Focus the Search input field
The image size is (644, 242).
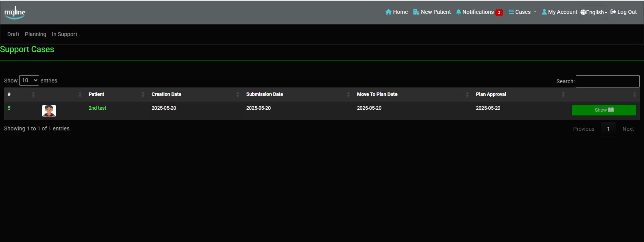tap(607, 81)
